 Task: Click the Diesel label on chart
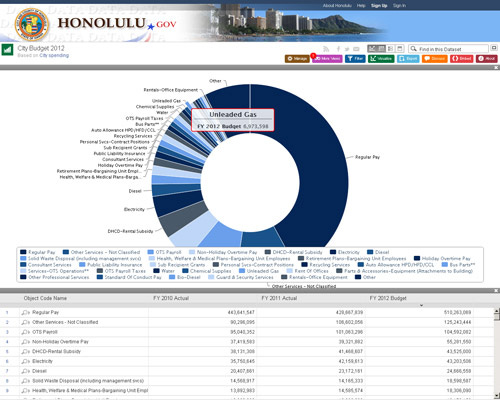click(135, 191)
